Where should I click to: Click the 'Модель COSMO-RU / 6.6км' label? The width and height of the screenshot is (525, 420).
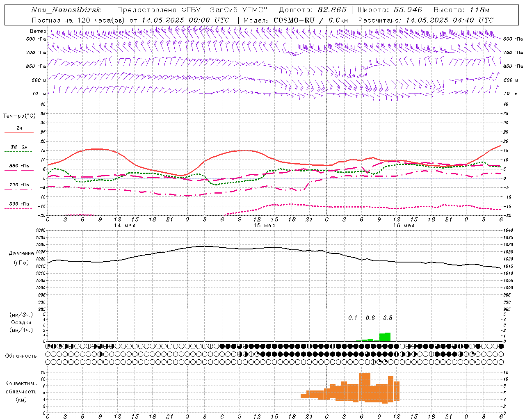(295, 20)
